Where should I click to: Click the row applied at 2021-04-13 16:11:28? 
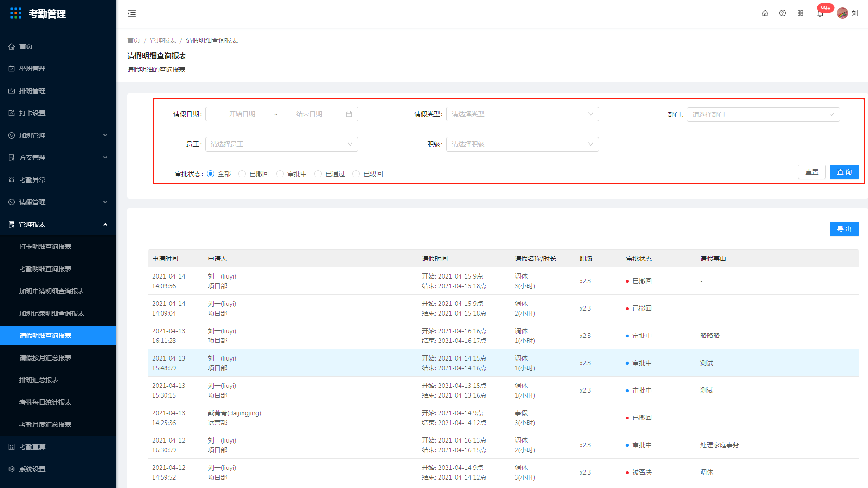tap(504, 336)
